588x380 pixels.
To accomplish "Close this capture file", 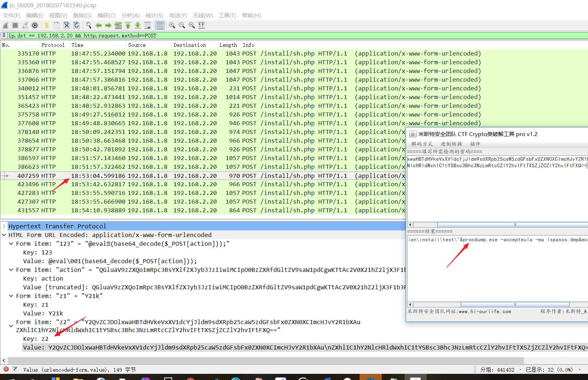I will click(67, 25).
